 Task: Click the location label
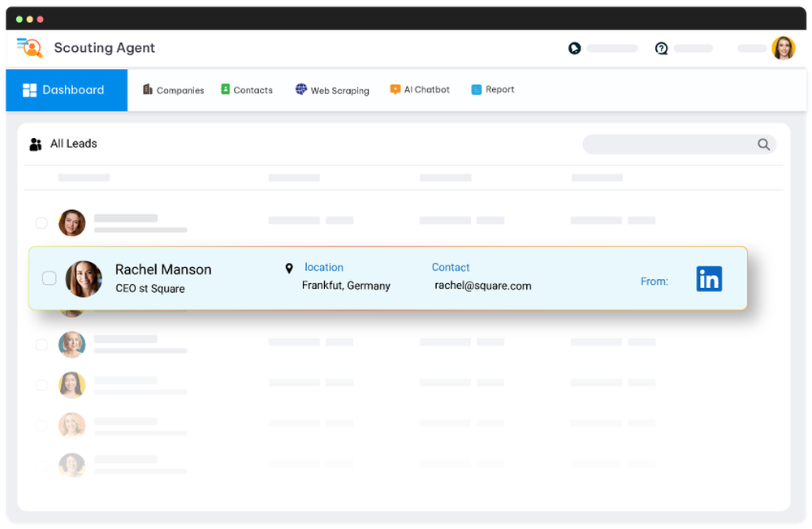[x=324, y=268]
